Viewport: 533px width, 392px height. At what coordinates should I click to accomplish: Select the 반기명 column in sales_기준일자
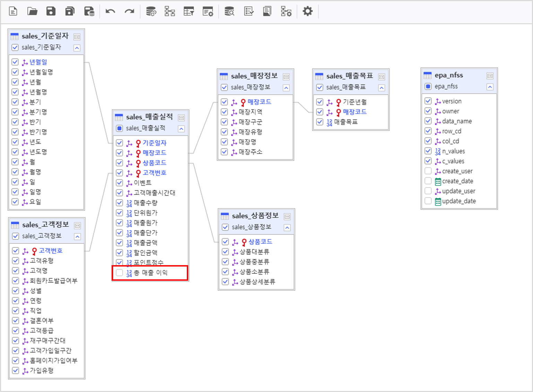(x=38, y=132)
